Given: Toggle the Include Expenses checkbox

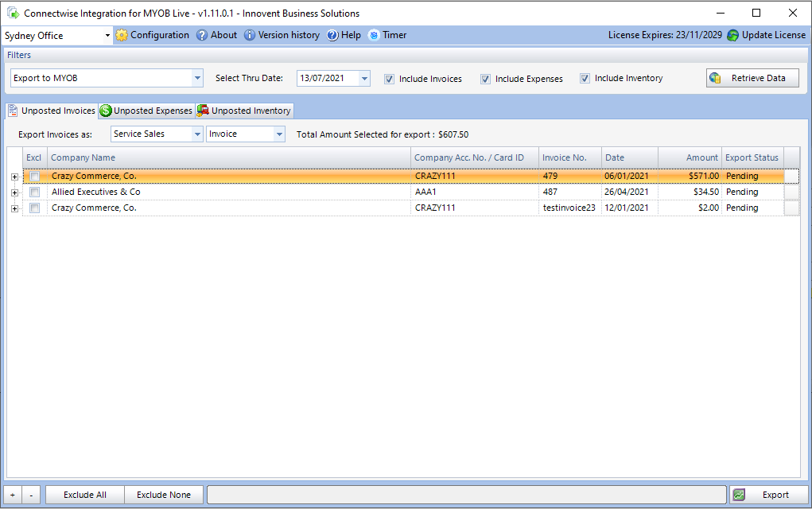Looking at the screenshot, I should tap(485, 79).
